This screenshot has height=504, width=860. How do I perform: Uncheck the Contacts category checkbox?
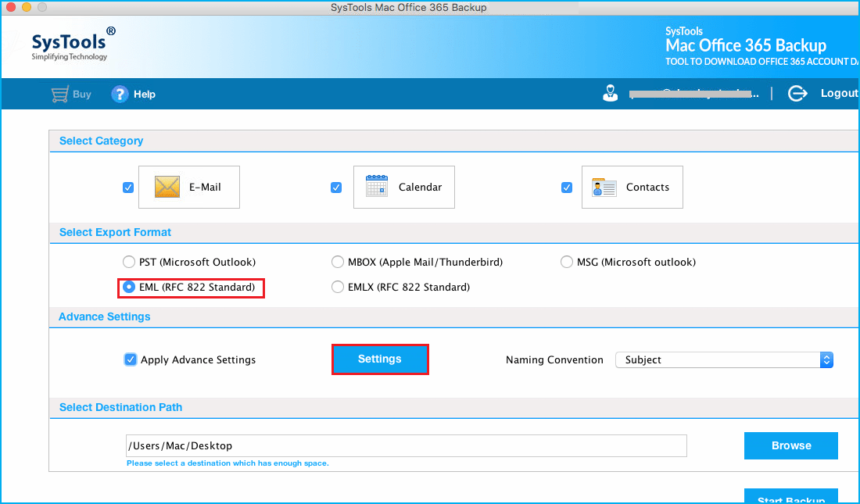(566, 187)
